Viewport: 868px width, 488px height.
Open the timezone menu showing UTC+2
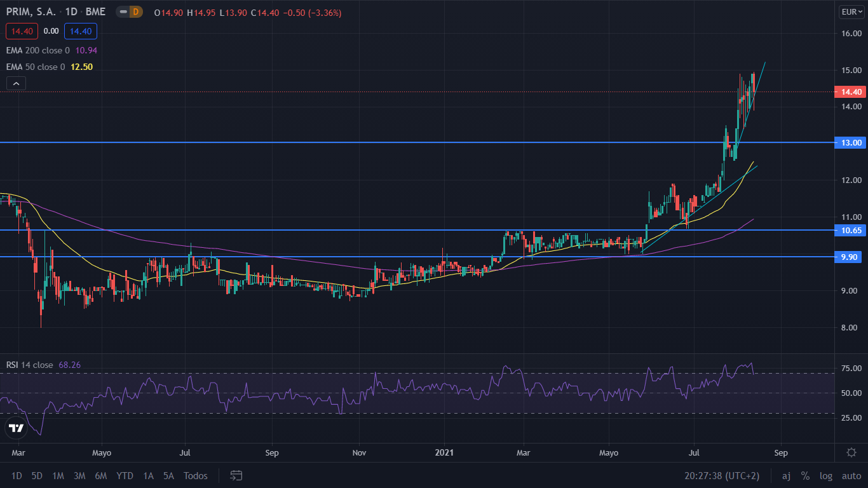[x=722, y=475]
